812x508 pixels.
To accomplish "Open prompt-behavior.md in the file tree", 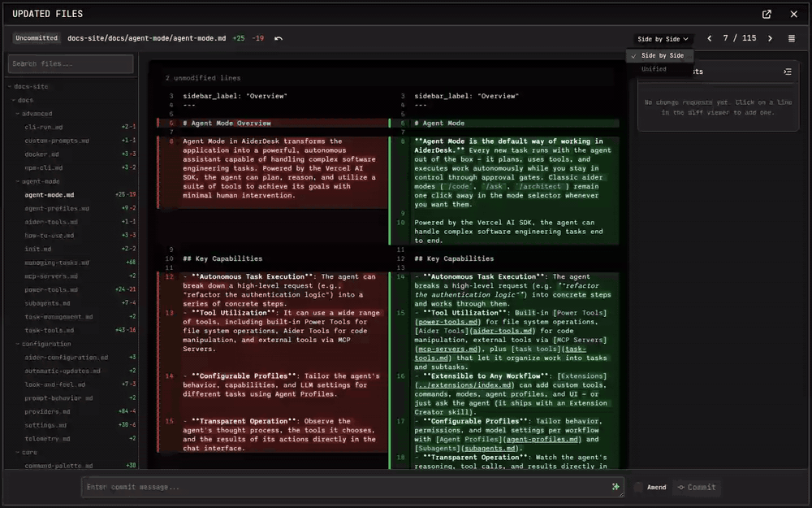I will point(58,397).
